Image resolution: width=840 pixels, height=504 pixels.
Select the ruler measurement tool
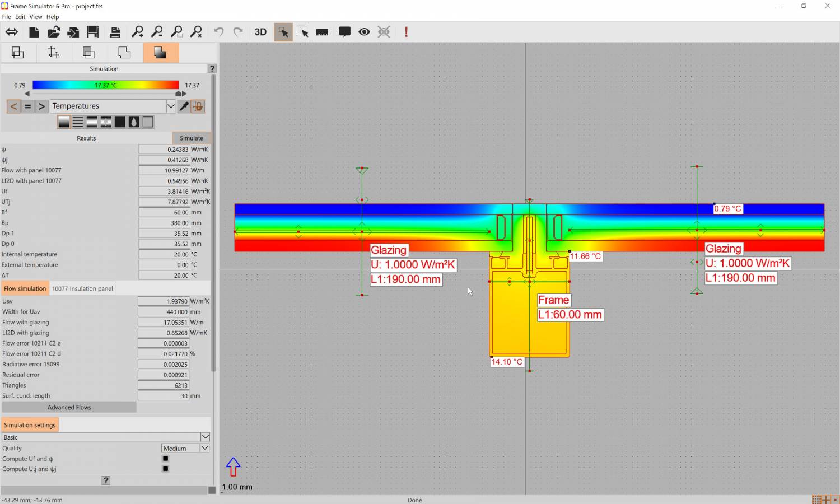322,32
